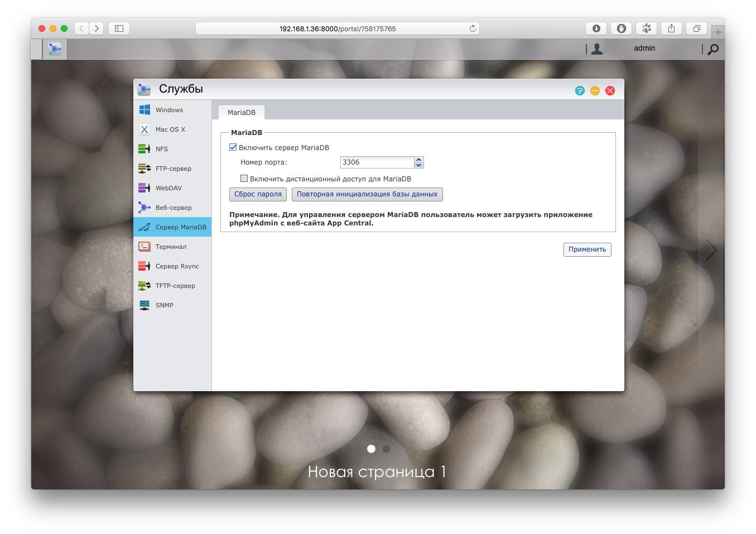Click the Службы app icon in top taskbar
Screen dimensions: 756x534
click(55, 49)
